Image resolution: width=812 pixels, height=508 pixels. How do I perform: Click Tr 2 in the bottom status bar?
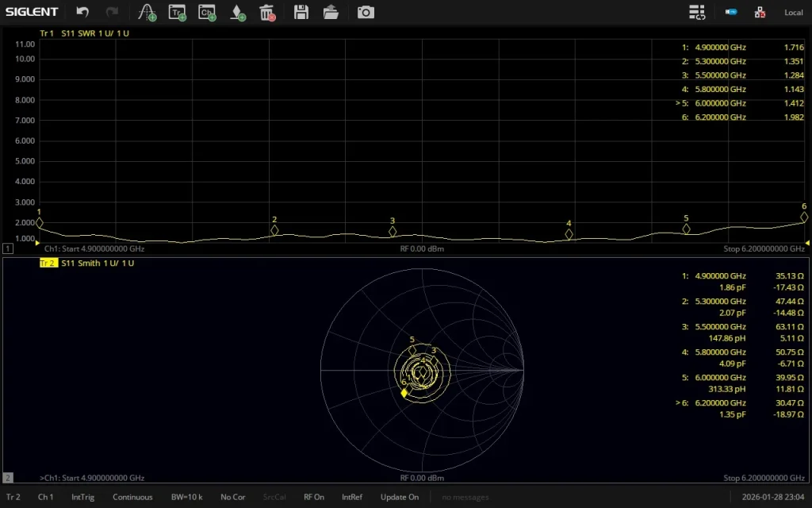[13, 497]
